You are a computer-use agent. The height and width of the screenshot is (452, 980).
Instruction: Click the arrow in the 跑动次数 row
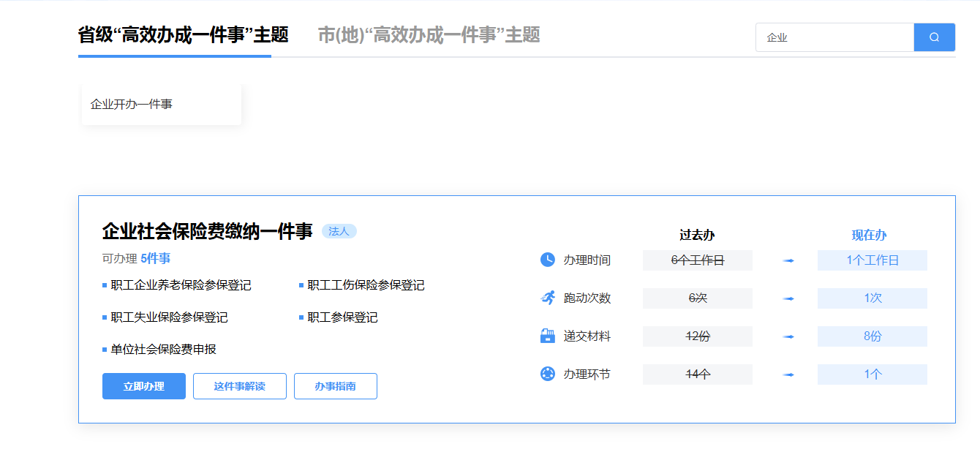pos(788,298)
